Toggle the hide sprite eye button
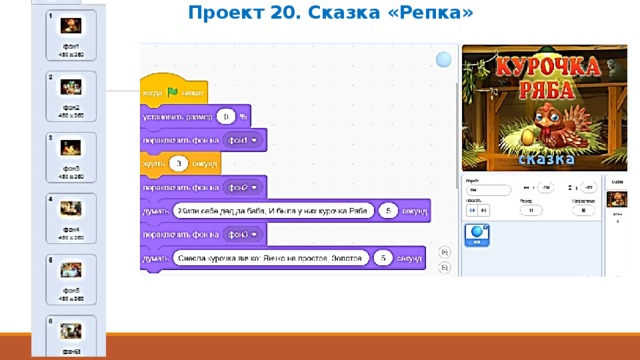 click(484, 211)
